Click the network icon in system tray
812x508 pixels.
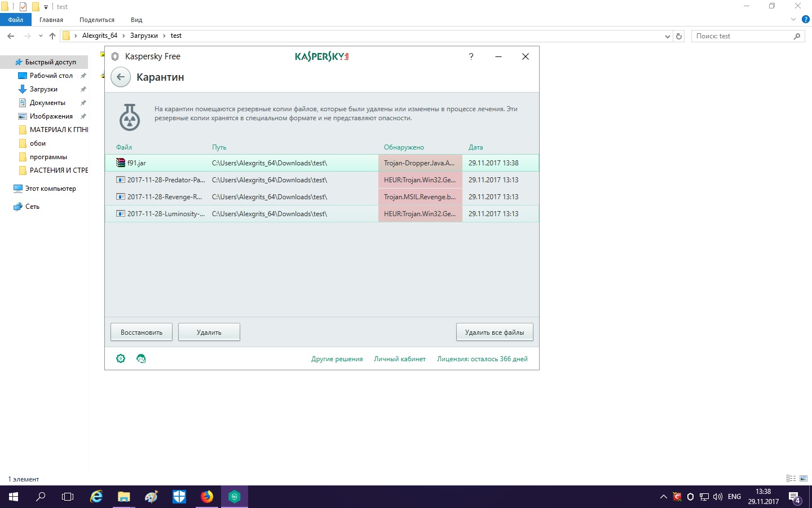click(x=704, y=497)
